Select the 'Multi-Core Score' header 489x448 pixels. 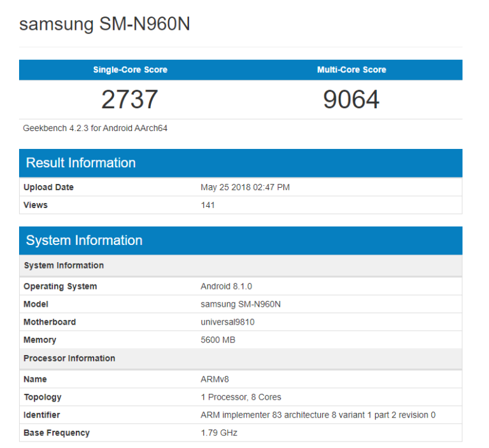pyautogui.click(x=351, y=69)
